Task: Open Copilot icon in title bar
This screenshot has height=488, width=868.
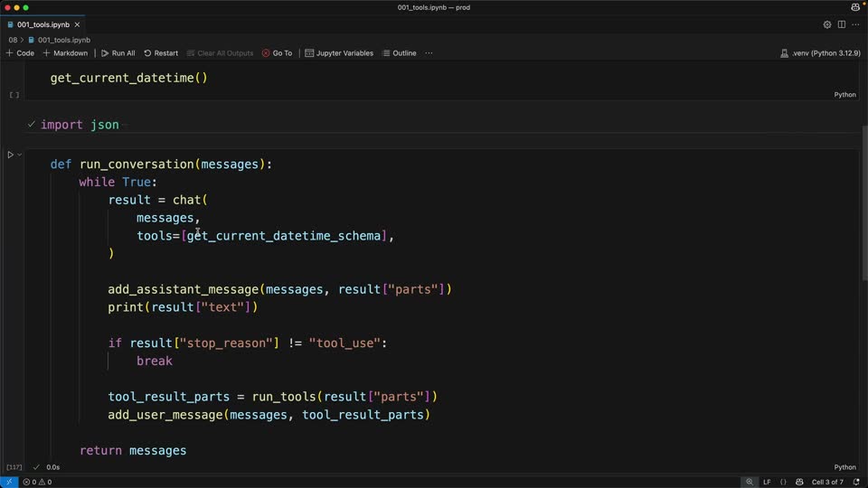Action: coord(855,7)
